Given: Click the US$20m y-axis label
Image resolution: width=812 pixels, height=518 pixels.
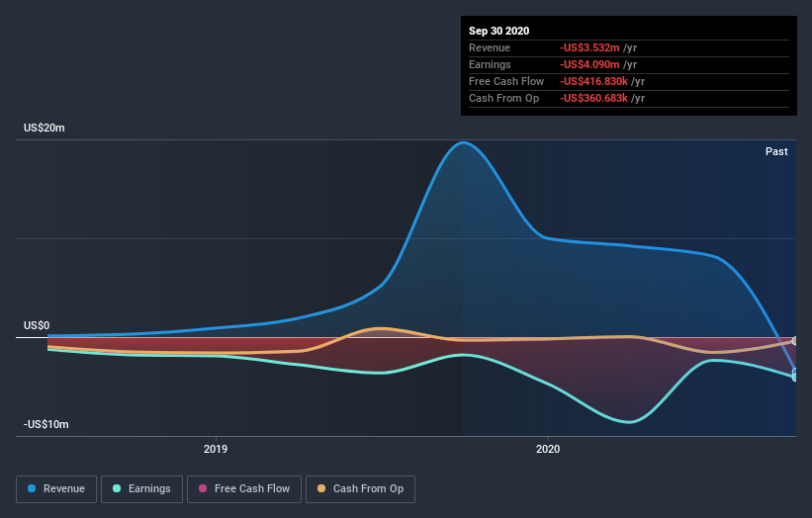Looking at the screenshot, I should pos(45,128).
